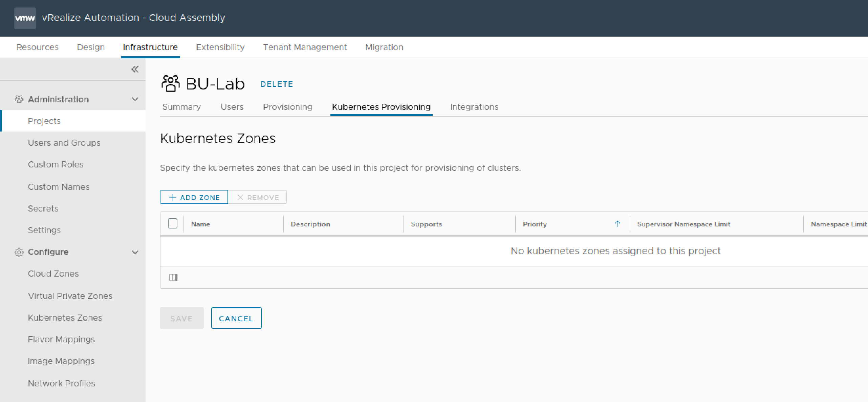Open the Design tab
Screen dimensions: 868x402
click(91, 47)
